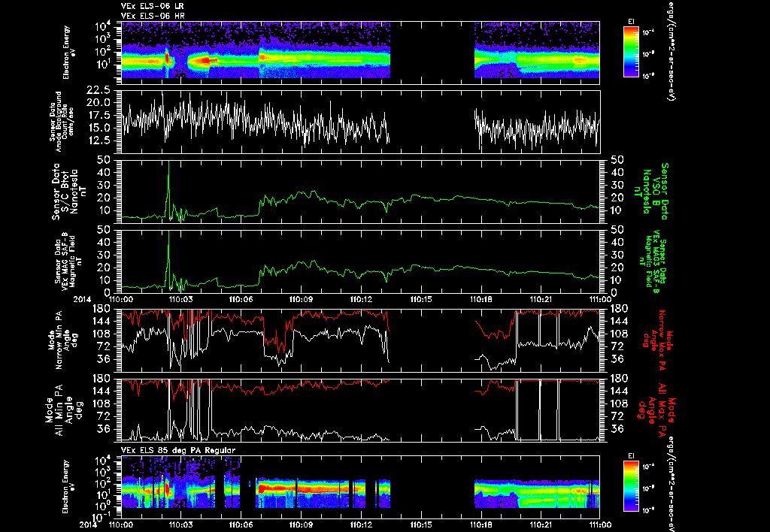This screenshot has height=532, width=770.
Task: Click the "22.5" tick on the count rate axis
Action: coord(99,90)
